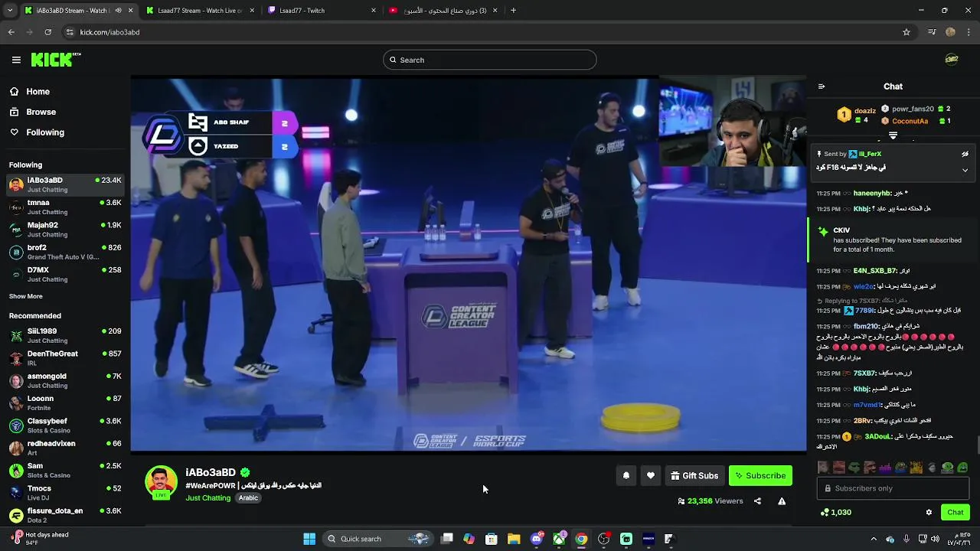Open the user avatar menu at top right
Viewport: 980px width, 551px height.
point(952,60)
